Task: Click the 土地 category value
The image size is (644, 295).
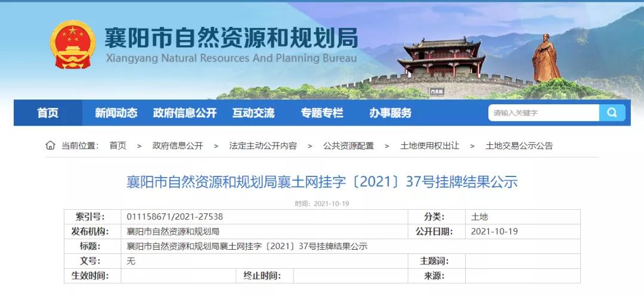Action: [479, 217]
